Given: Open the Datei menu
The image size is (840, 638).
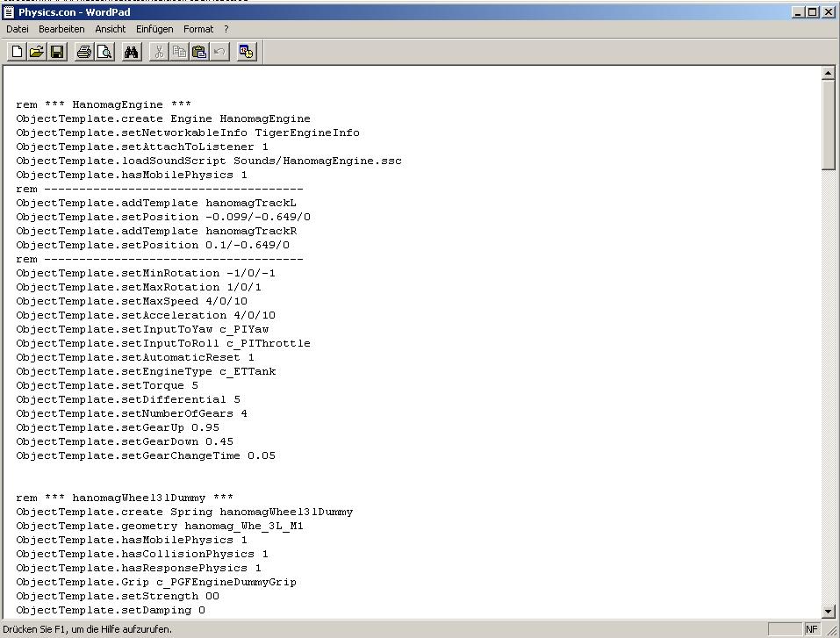Looking at the screenshot, I should [18, 29].
